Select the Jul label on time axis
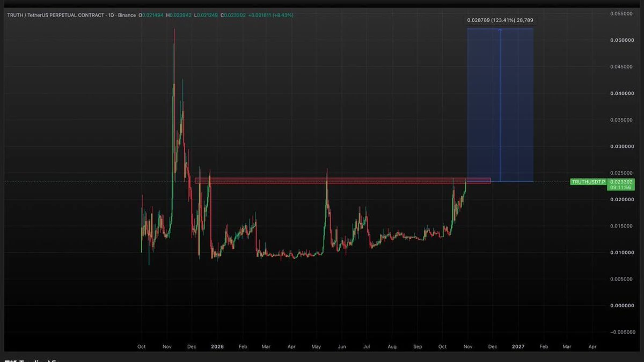 pos(367,347)
